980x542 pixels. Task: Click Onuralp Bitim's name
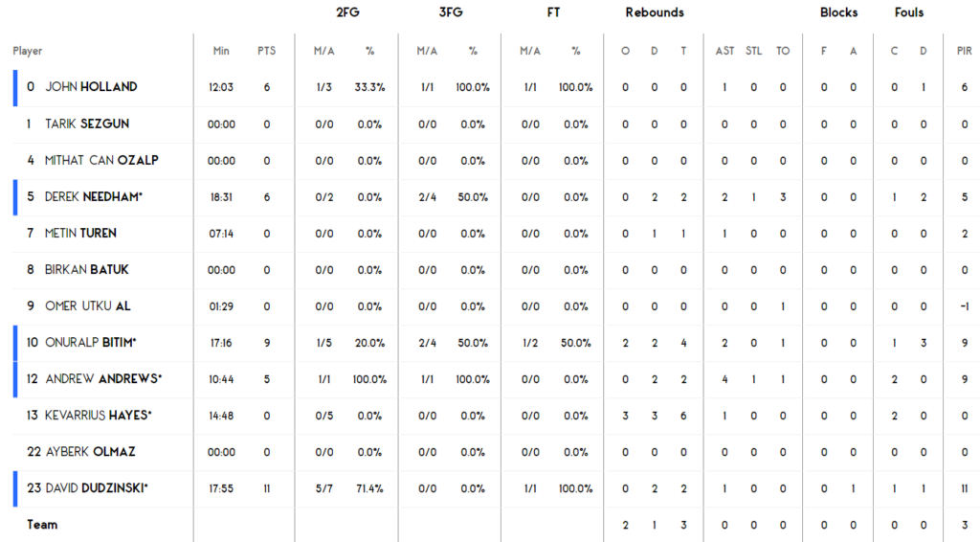[x=91, y=342]
